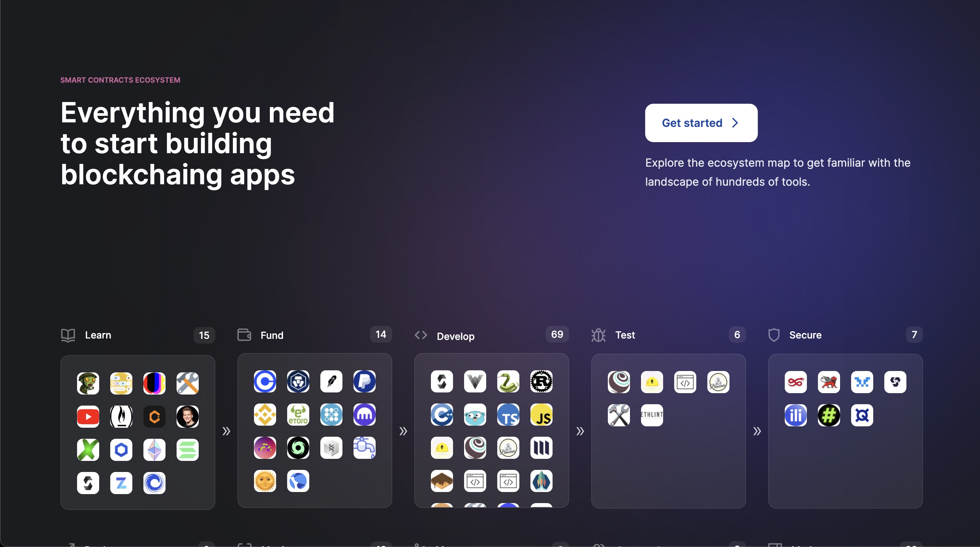Open the Secure category header
This screenshot has height=547, width=980.
click(805, 335)
